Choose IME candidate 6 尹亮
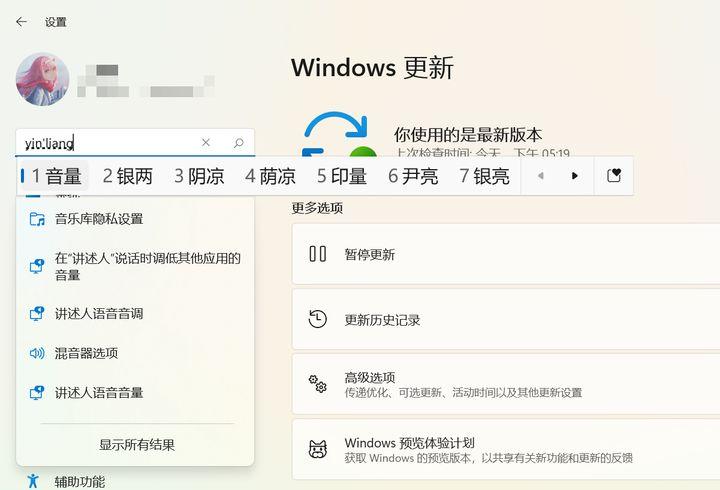This screenshot has width=720, height=490. tap(413, 176)
